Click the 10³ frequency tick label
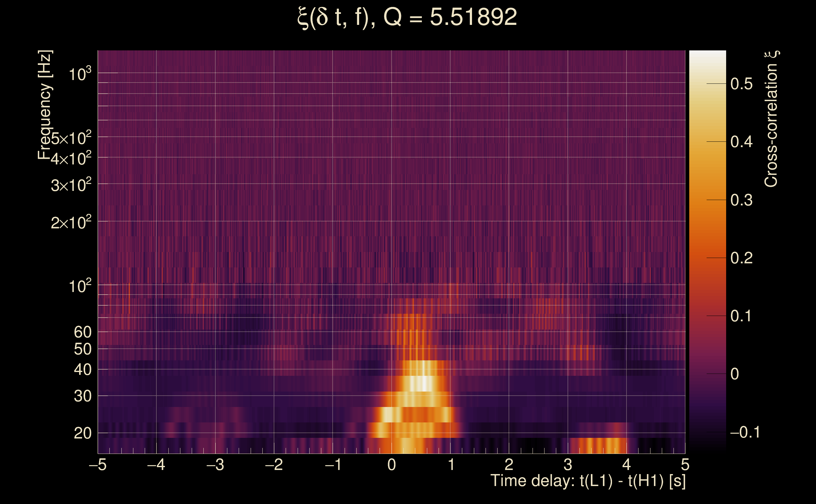The height and width of the screenshot is (504, 816). point(80,74)
